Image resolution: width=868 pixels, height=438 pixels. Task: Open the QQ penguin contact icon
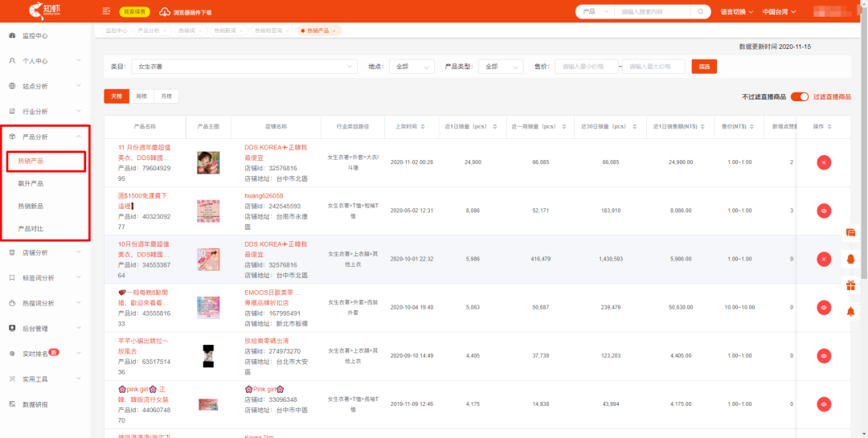[x=850, y=258]
